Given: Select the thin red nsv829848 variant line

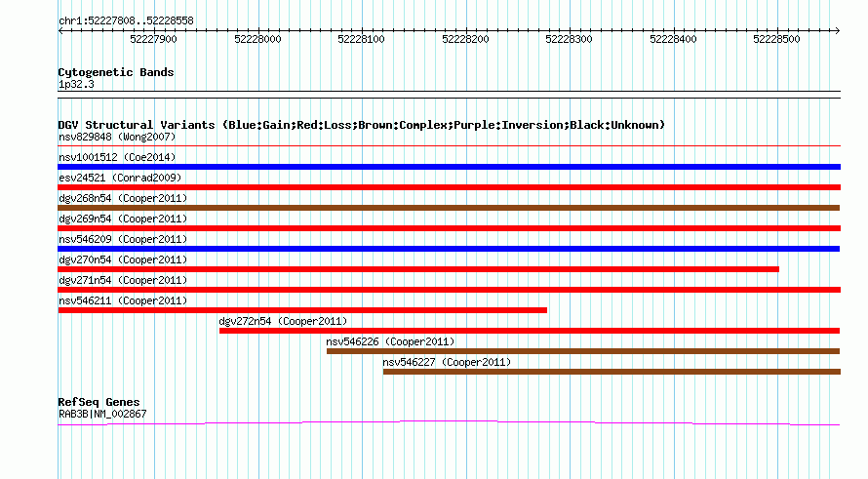Looking at the screenshot, I should click(449, 145).
